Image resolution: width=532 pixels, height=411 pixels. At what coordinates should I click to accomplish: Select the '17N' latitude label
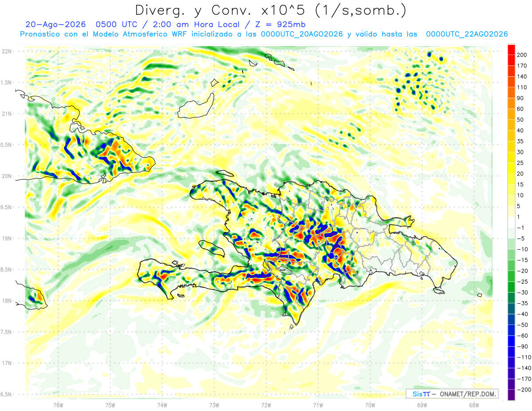point(6,363)
